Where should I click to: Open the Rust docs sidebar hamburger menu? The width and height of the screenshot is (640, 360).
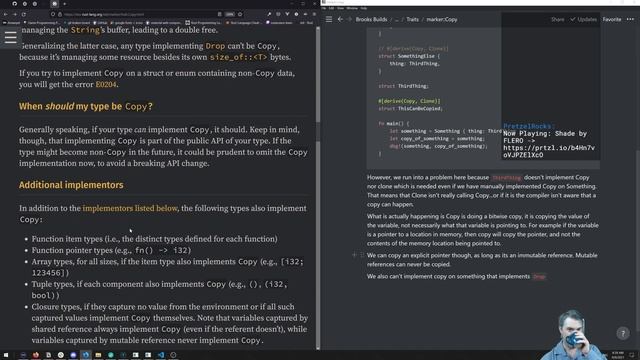pos(11,38)
